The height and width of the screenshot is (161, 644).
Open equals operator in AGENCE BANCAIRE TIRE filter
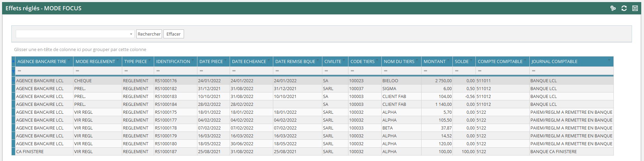coord(20,71)
